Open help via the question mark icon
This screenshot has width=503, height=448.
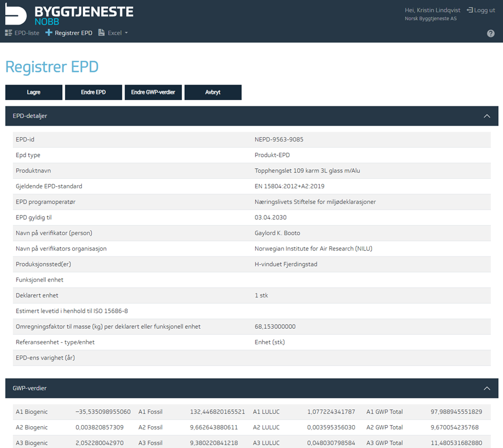coord(491,34)
